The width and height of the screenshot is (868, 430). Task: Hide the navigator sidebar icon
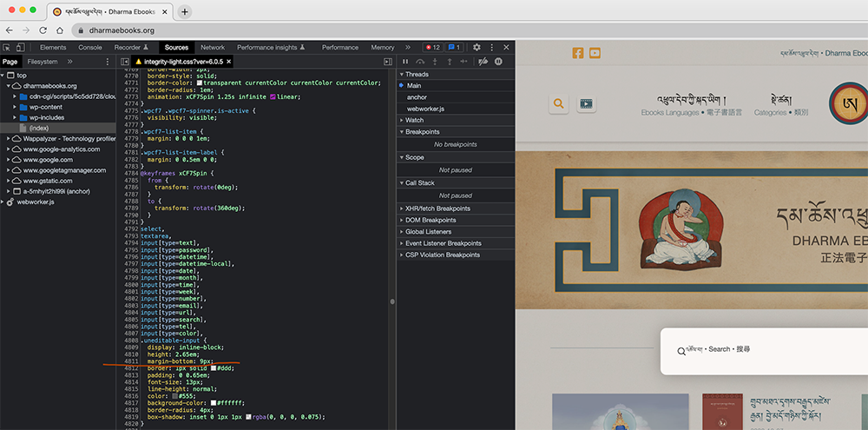[124, 62]
